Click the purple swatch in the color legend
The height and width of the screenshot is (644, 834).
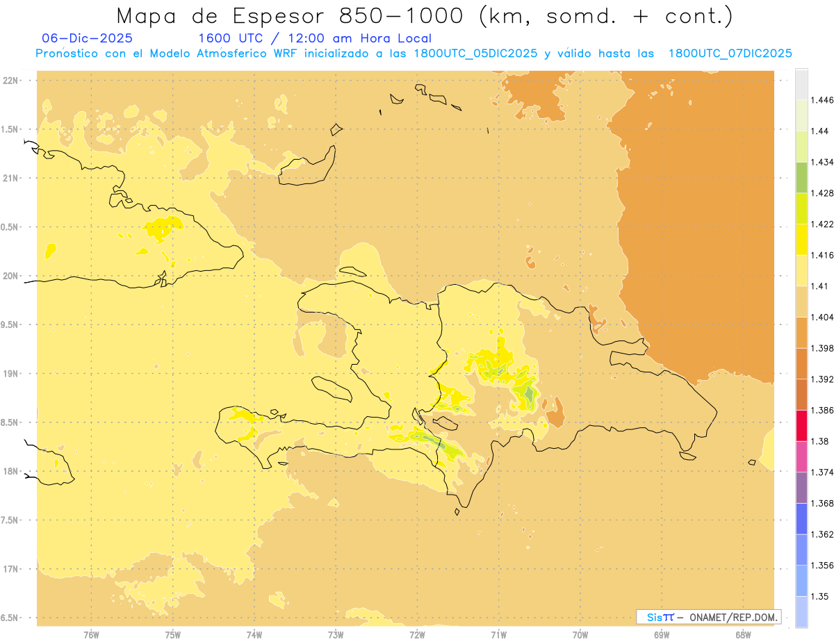pyautogui.click(x=802, y=488)
